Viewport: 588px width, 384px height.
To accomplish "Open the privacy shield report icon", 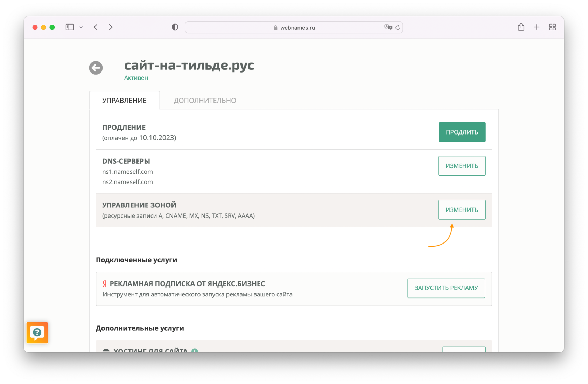I will pos(175,27).
